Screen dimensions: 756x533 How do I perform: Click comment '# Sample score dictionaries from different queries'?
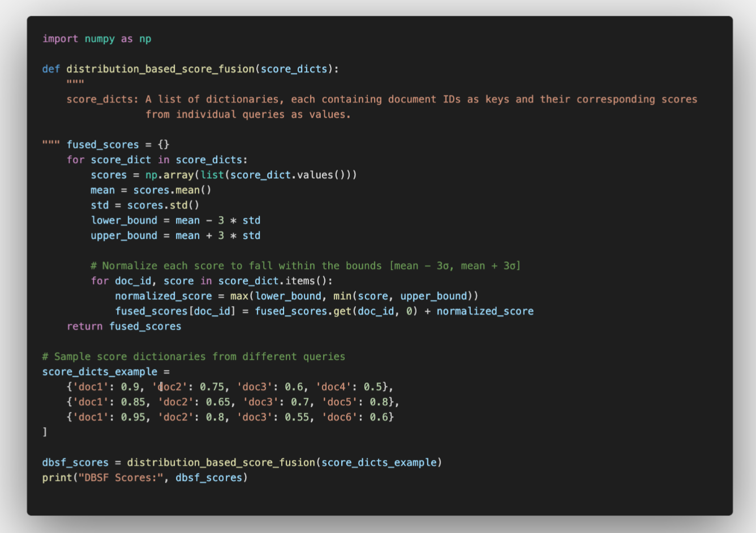[194, 356]
